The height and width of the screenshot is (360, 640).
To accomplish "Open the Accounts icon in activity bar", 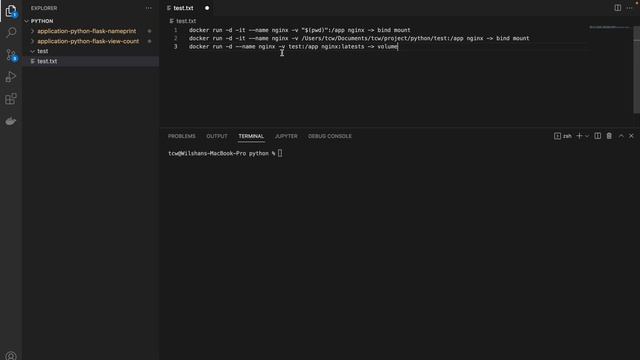I will pyautogui.click(x=11, y=356).
